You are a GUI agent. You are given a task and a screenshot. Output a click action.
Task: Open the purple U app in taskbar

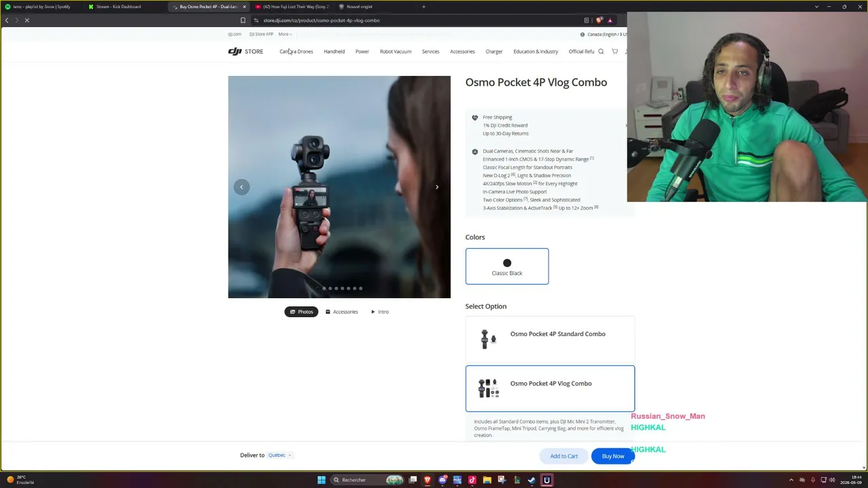coord(547,481)
